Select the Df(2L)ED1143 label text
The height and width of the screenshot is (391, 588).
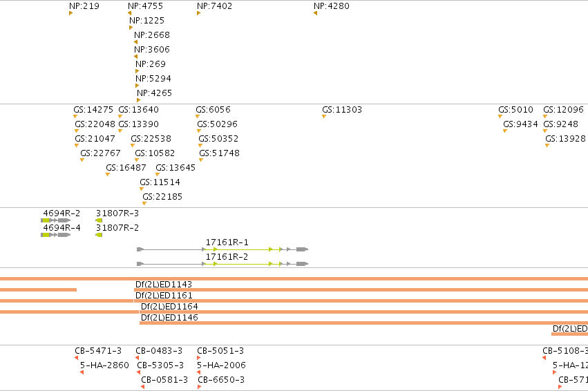pyautogui.click(x=164, y=285)
